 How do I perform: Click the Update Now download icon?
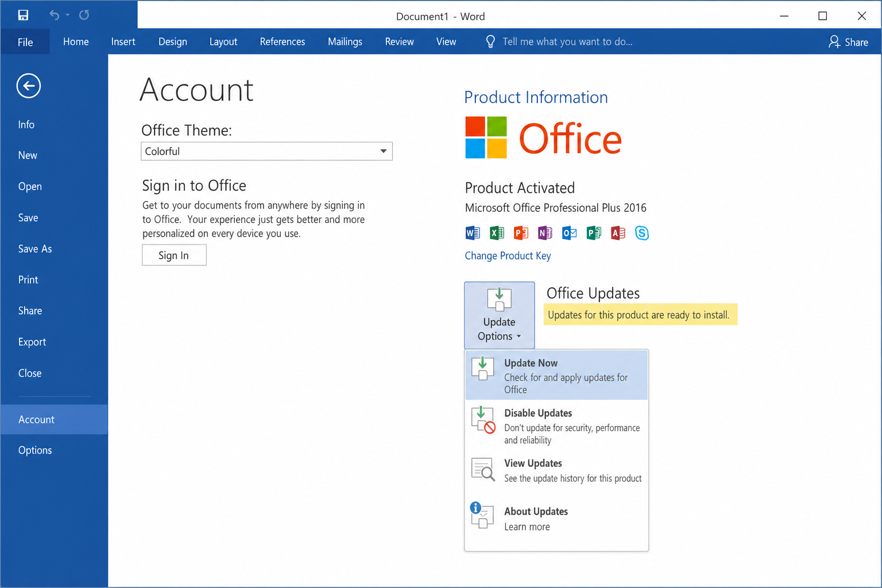[x=482, y=368]
